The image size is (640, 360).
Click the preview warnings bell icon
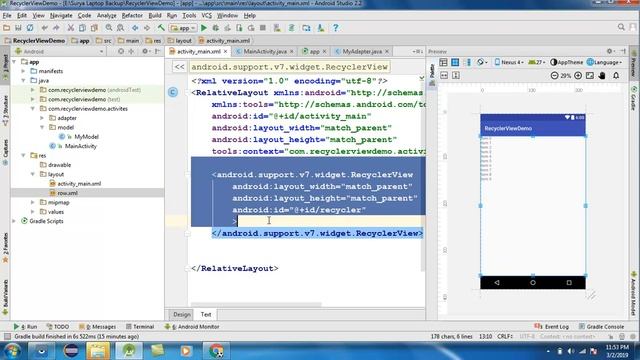point(616,76)
